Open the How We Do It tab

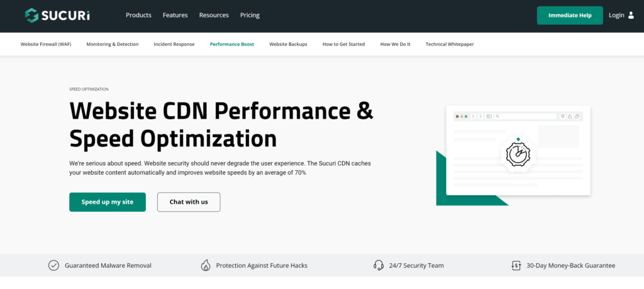[395, 45]
